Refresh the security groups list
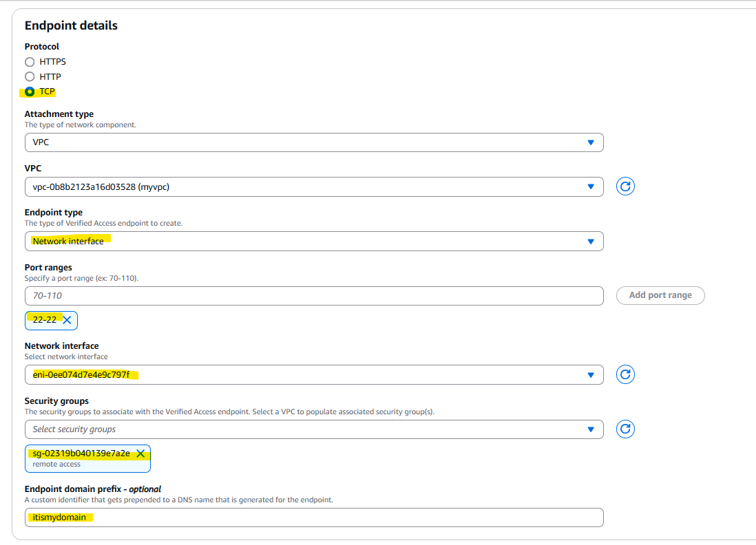This screenshot has height=545, width=756. (x=625, y=429)
